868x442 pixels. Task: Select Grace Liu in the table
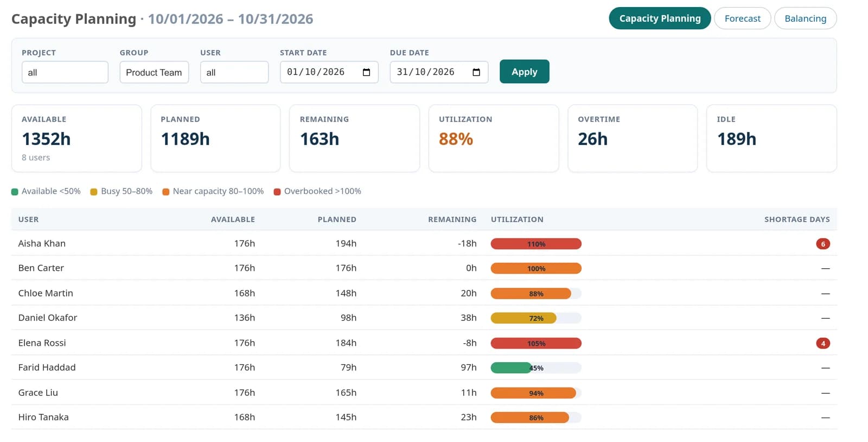[x=38, y=393]
